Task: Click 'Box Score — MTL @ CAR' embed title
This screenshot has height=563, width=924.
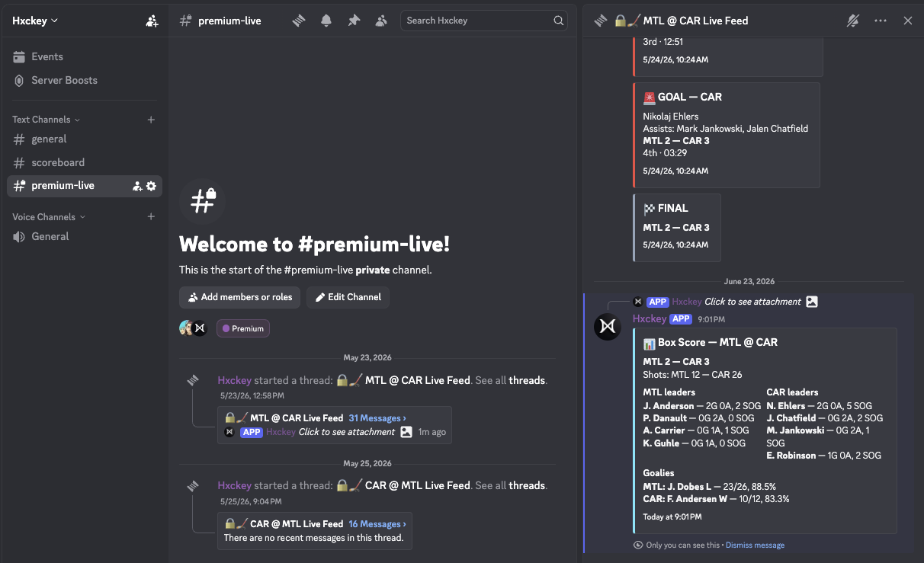Action: click(717, 342)
